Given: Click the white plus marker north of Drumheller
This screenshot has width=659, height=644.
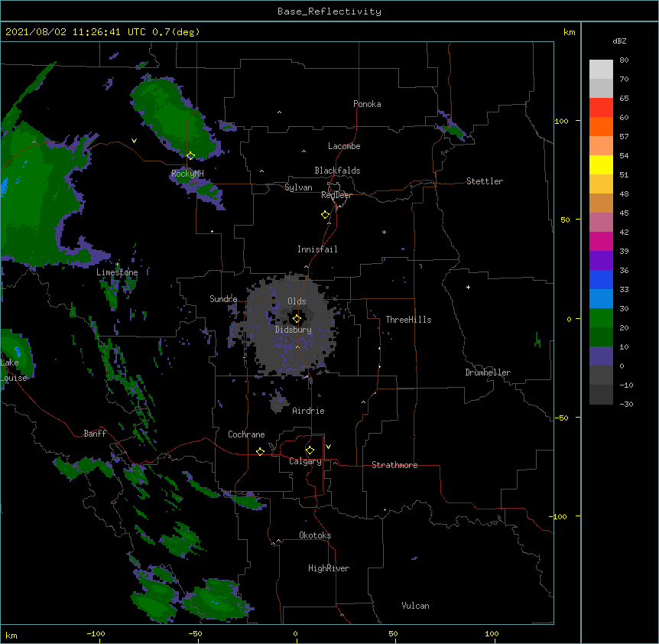Looking at the screenshot, I should click(468, 287).
